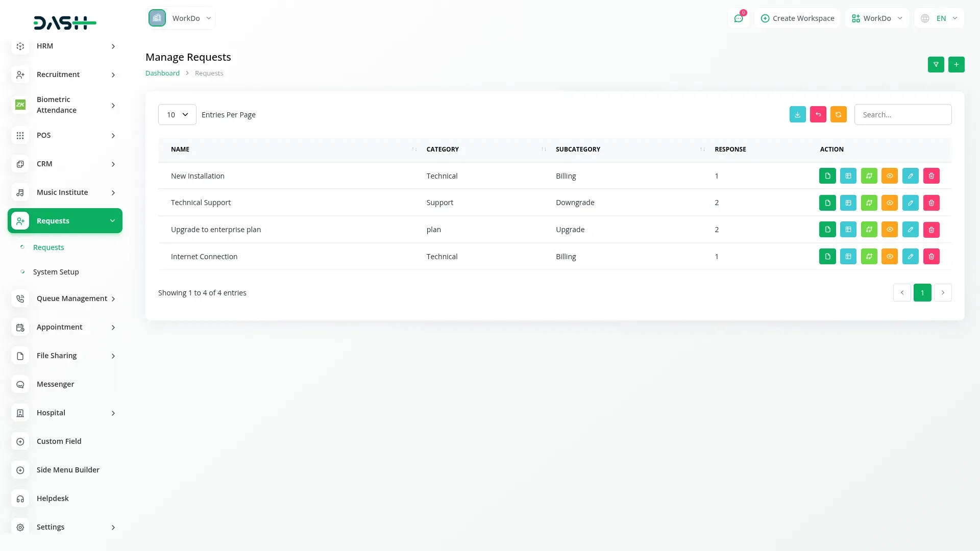
Task: Click the Create Workspace button
Action: point(797,18)
